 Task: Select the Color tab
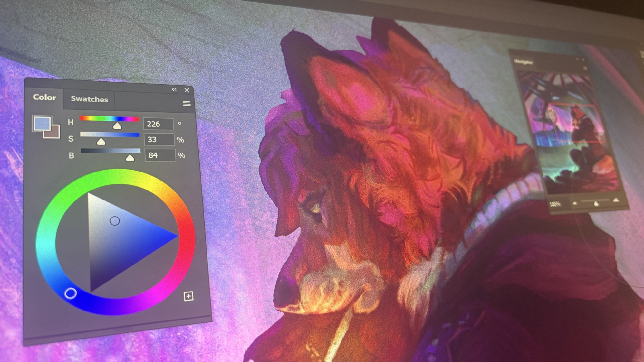(x=44, y=97)
